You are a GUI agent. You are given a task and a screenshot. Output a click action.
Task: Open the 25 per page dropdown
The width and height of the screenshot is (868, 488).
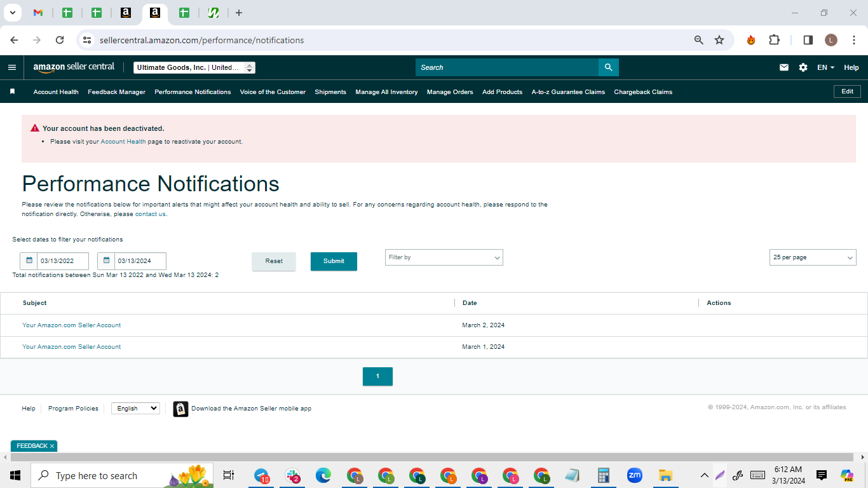pos(813,257)
